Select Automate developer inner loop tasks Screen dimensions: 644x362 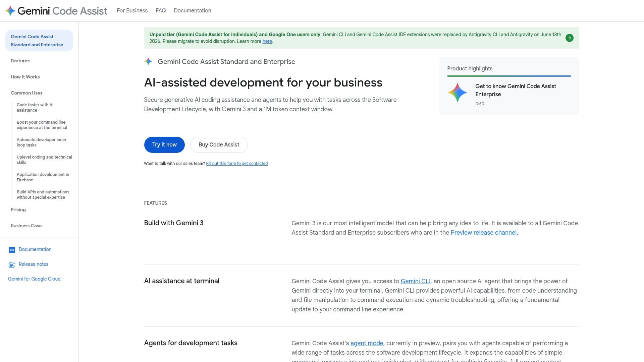coord(42,142)
